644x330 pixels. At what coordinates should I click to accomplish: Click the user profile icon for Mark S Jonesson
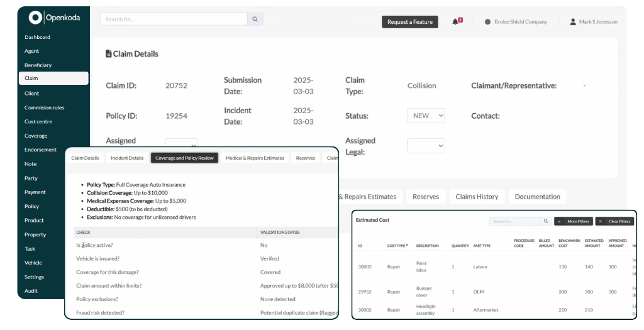point(573,22)
